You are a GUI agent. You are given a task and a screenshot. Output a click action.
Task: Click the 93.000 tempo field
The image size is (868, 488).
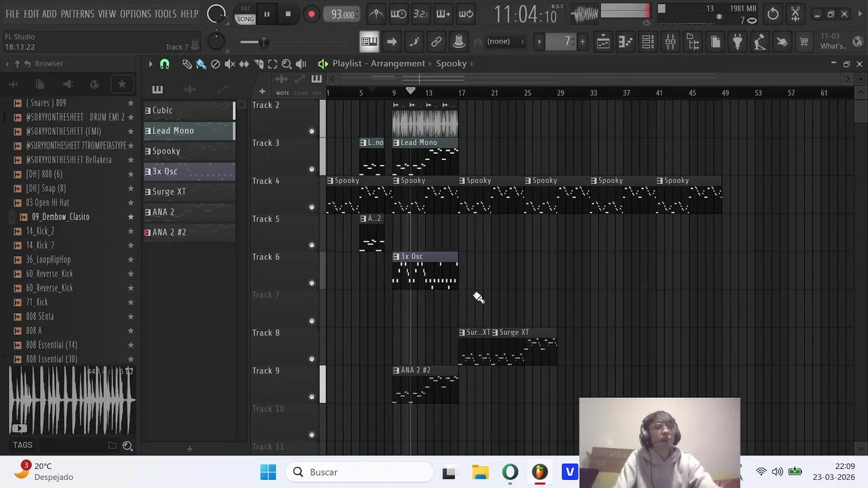[x=342, y=14]
